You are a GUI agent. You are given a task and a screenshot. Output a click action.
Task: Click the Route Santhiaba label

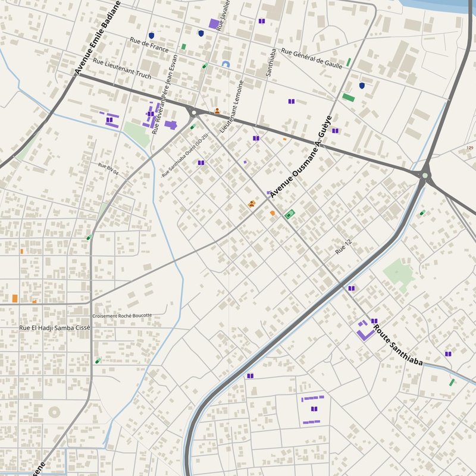pos(397,345)
